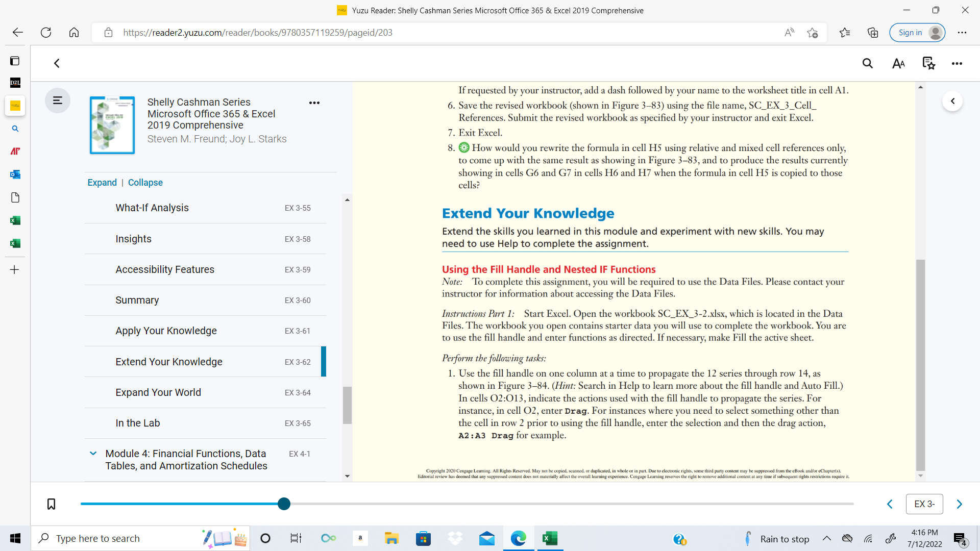Open the Favorites list icon
This screenshot has width=980, height=551.
[x=844, y=33]
